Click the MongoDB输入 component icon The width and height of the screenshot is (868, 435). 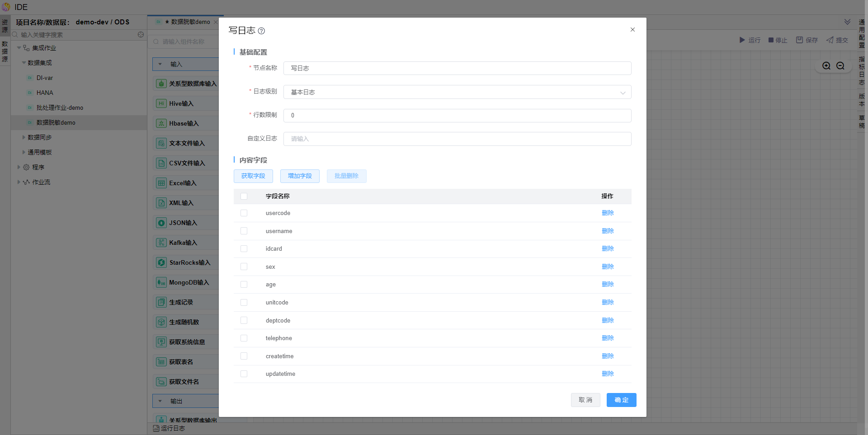(x=161, y=282)
